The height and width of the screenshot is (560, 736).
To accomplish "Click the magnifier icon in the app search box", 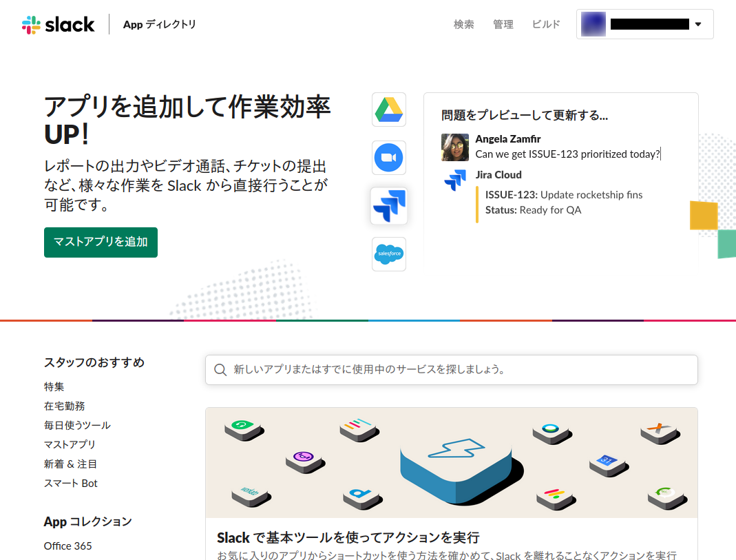I will [x=220, y=370].
